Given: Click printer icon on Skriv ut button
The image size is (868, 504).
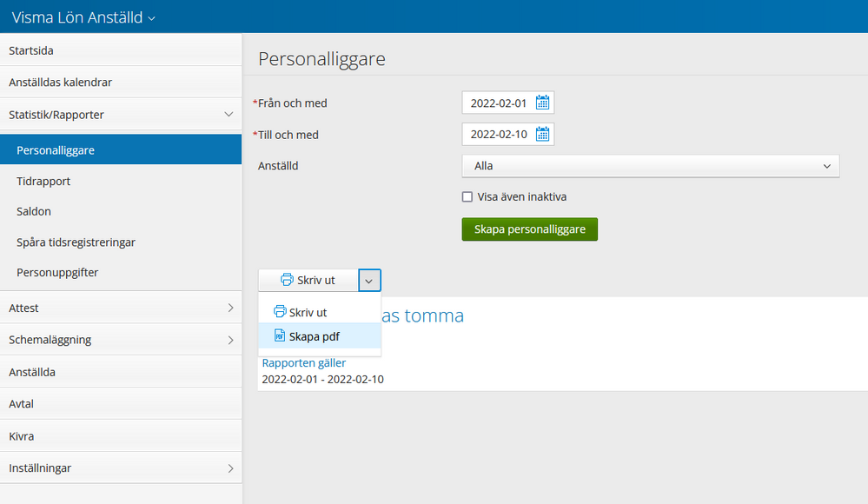Looking at the screenshot, I should coord(287,280).
